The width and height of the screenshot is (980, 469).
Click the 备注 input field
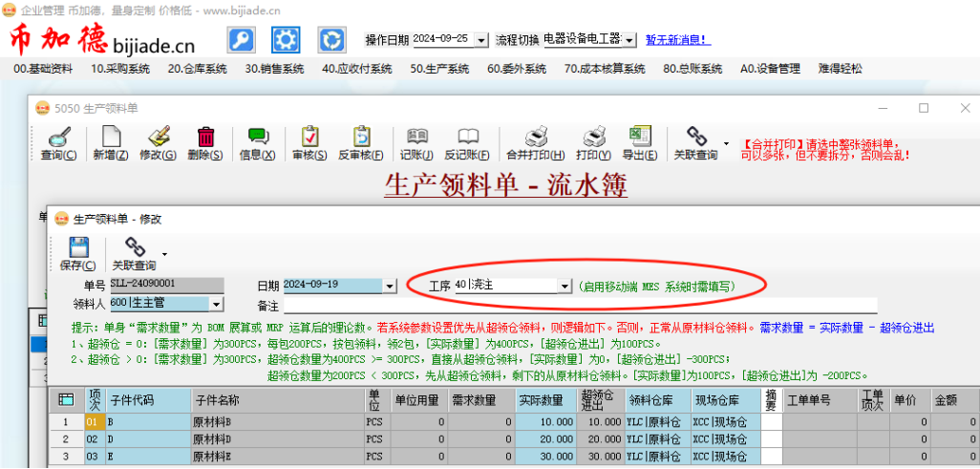(581, 305)
